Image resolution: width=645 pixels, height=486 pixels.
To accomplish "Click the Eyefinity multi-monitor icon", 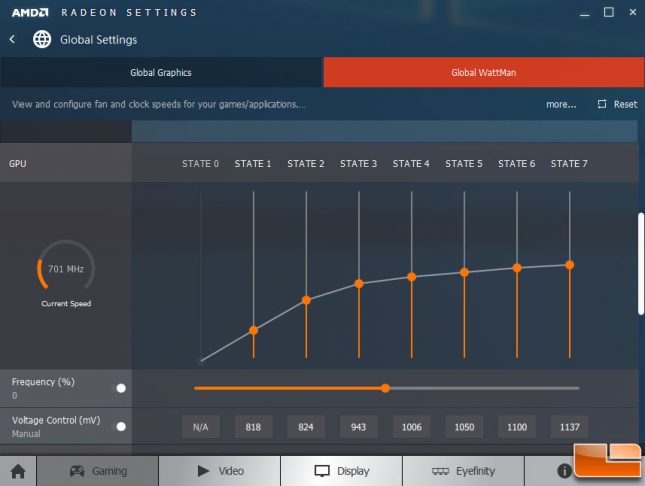I will pyautogui.click(x=440, y=471).
